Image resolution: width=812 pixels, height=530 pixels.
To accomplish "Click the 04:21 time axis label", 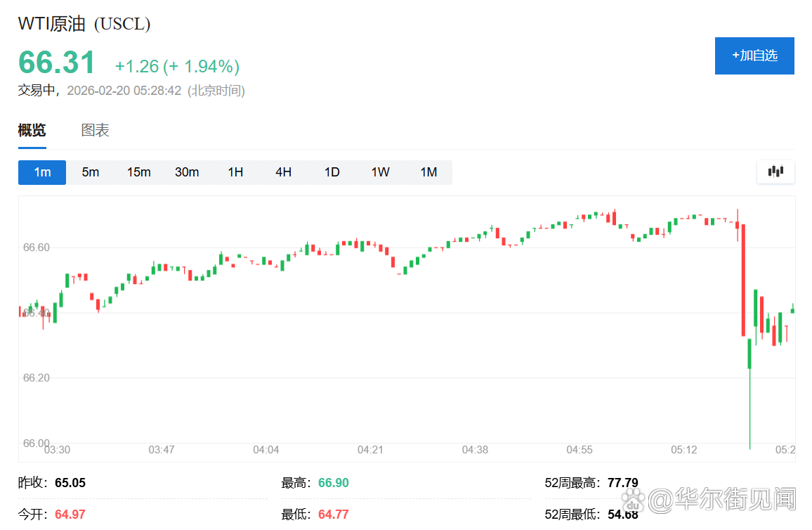I will (369, 450).
